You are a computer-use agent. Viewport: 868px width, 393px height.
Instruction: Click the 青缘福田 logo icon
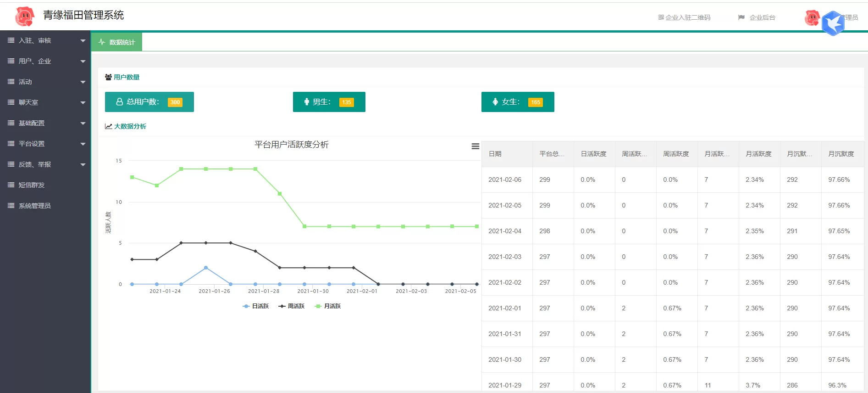[x=24, y=17]
